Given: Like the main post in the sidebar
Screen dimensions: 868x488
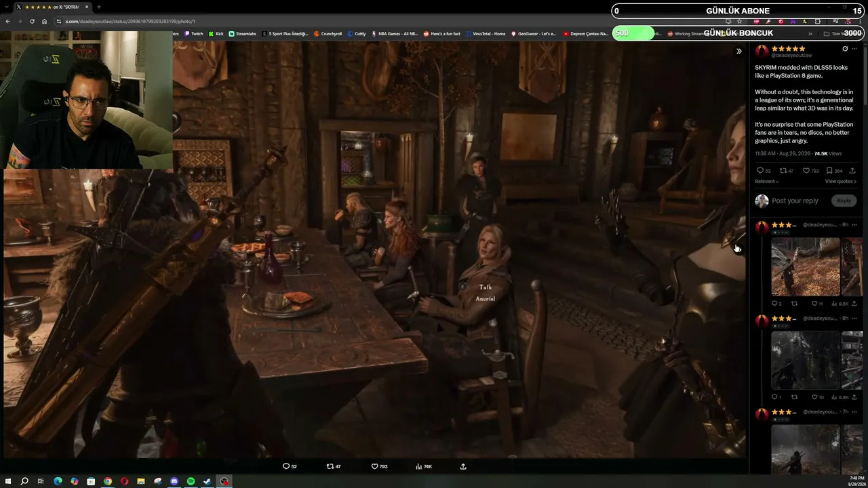Looking at the screenshot, I should (806, 171).
